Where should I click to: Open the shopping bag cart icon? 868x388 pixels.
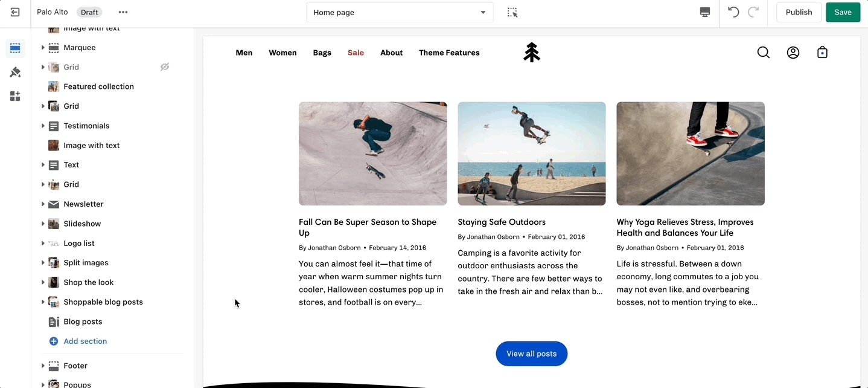tap(822, 53)
